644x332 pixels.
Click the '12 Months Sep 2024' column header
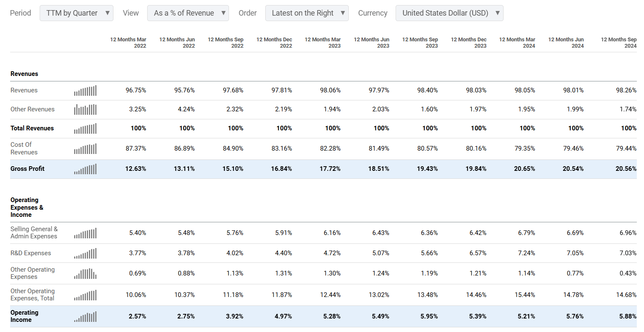[x=618, y=43]
